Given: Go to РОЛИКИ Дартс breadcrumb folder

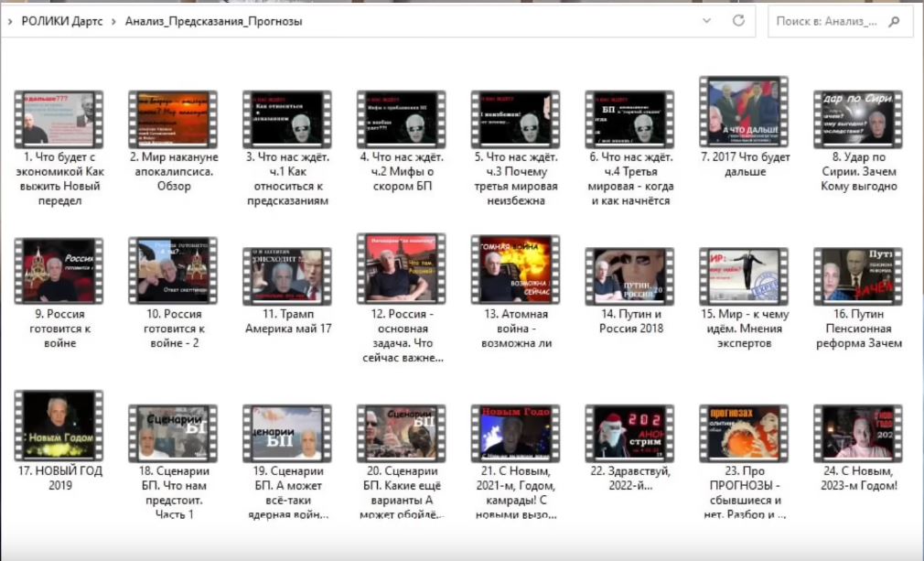Looking at the screenshot, I should [x=62, y=21].
